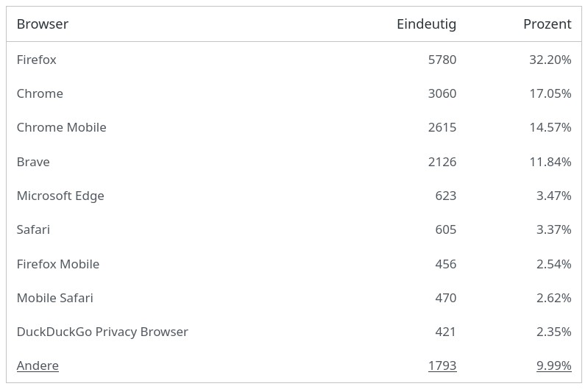Open the underlined 9.99% link
588x389 pixels.
pyautogui.click(x=553, y=365)
